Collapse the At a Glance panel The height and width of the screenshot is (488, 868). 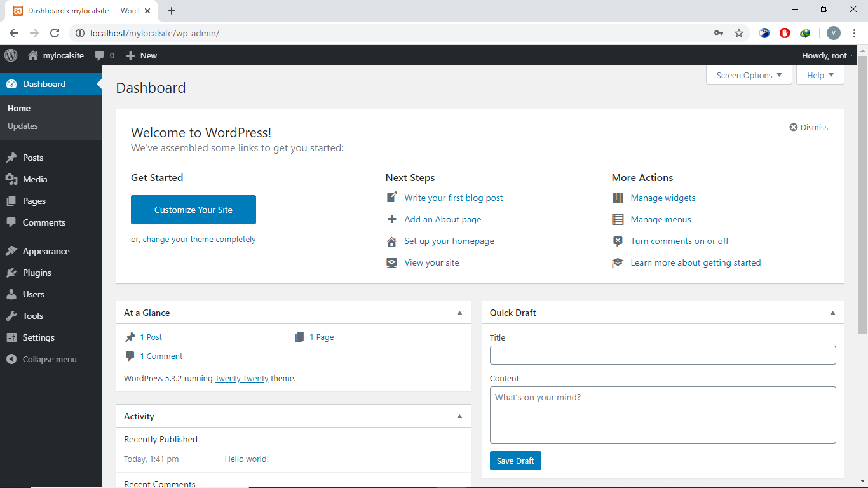point(459,313)
